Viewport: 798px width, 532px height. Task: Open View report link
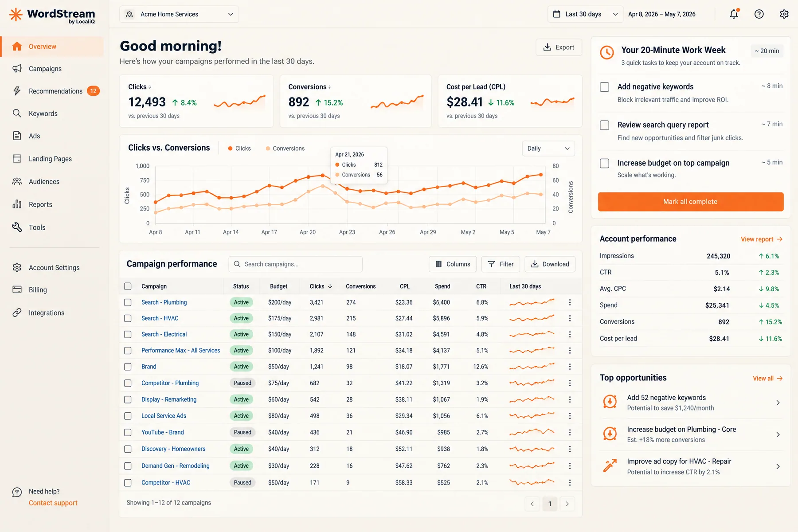pos(761,239)
